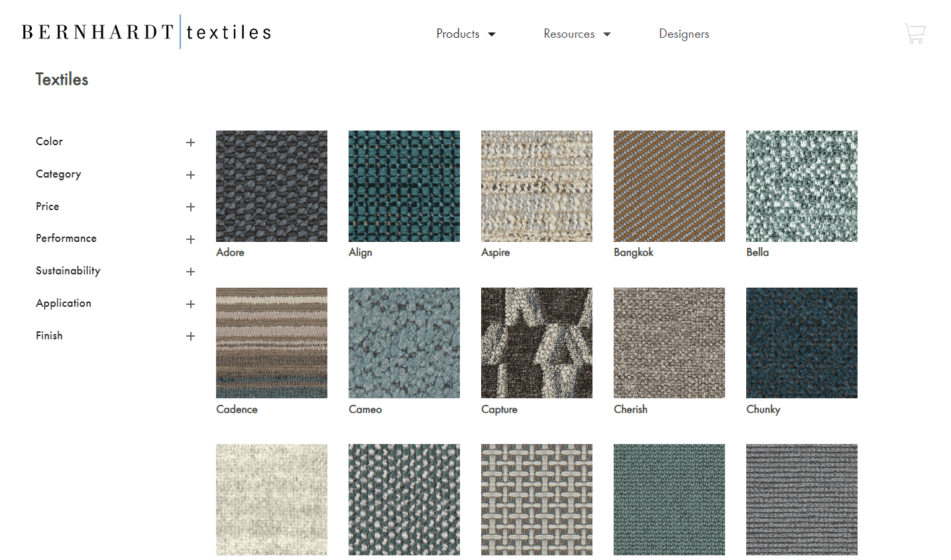The width and height of the screenshot is (951, 560).
Task: Expand the Performance filter plus icon
Action: coord(190,239)
